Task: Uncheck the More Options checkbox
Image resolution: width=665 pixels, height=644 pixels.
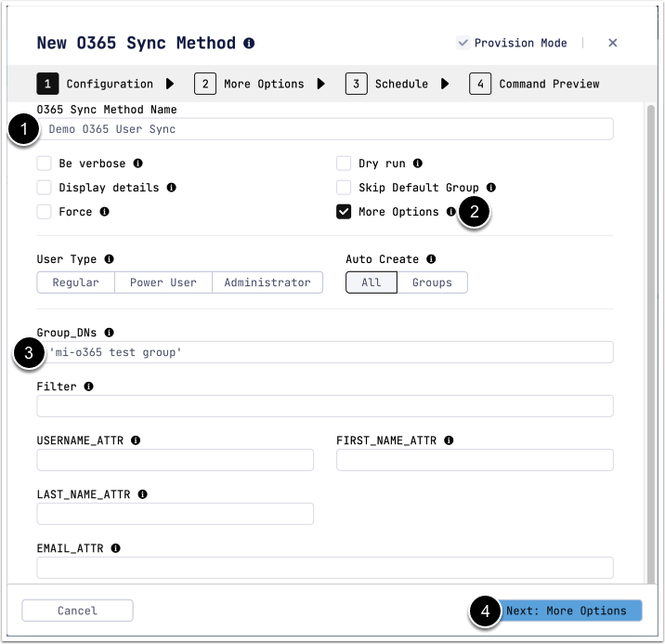Action: coord(344,212)
